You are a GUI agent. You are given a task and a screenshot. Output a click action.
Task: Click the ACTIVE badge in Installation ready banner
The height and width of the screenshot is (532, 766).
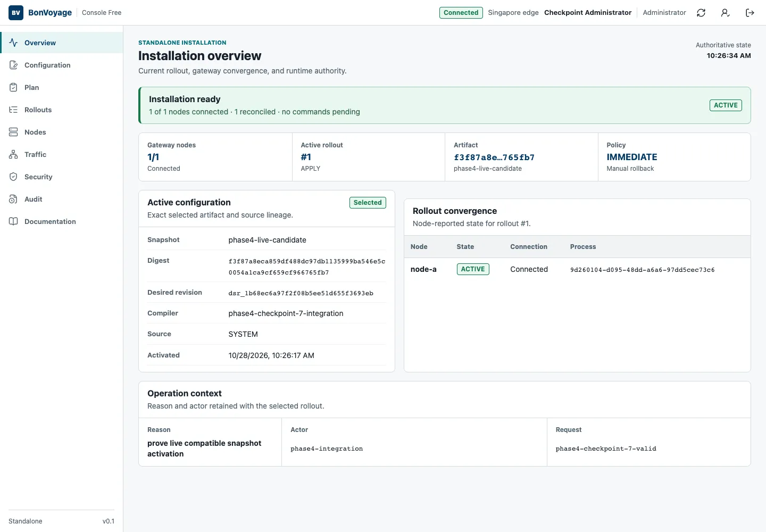726,105
